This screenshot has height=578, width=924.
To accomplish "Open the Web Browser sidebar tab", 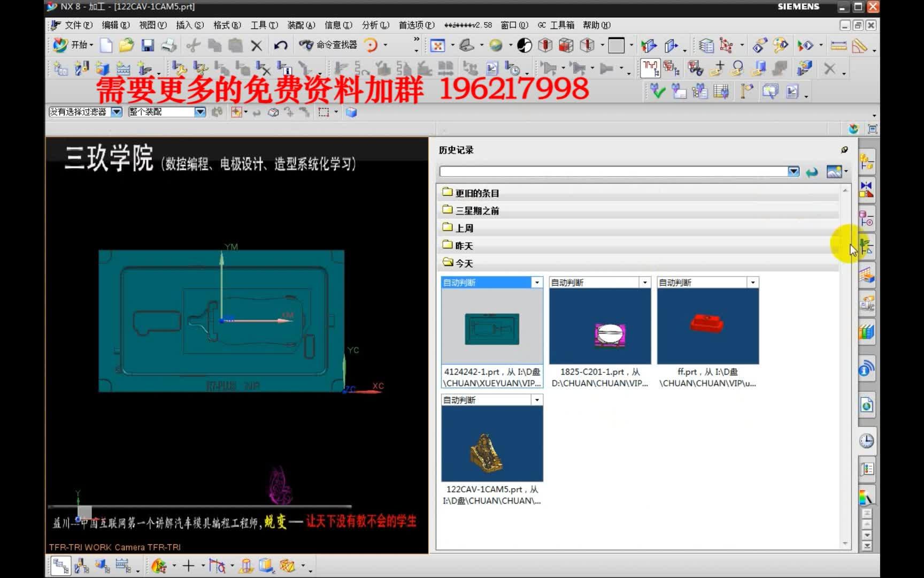I will [866, 405].
